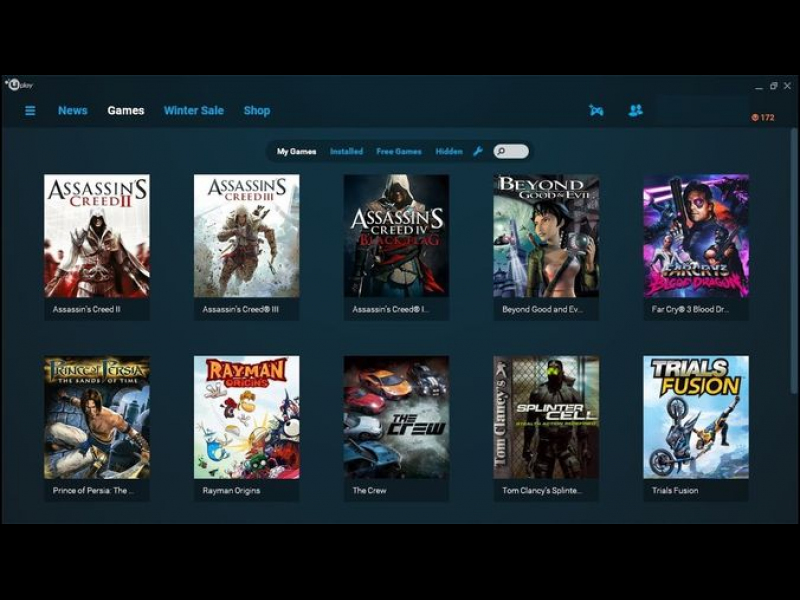Open the friends list icon

(635, 111)
